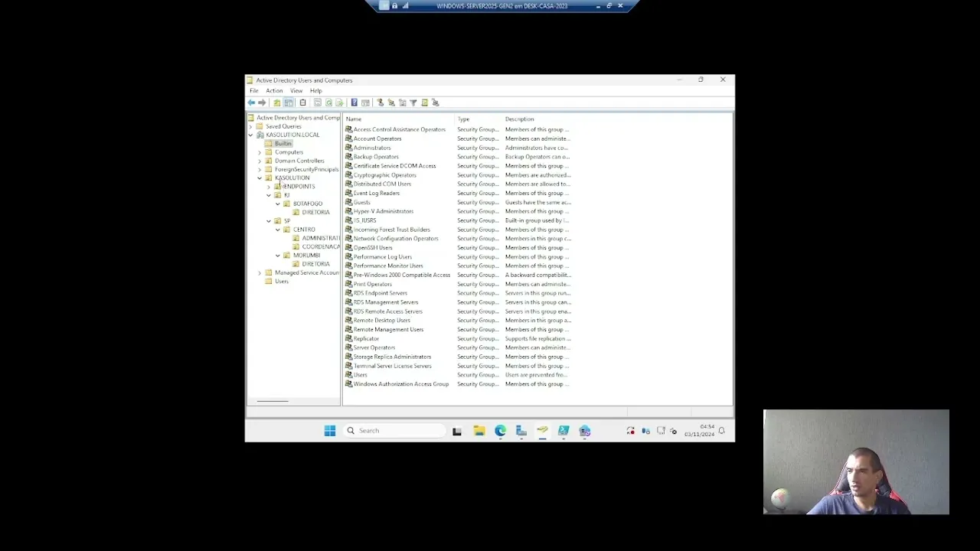Select the Windows Authorization Access Group
The width and height of the screenshot is (980, 551).
point(401,384)
